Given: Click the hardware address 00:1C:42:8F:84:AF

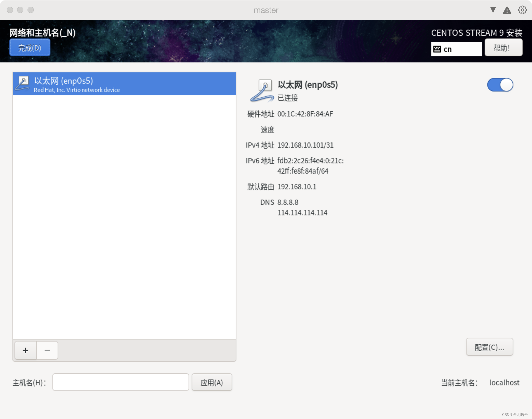Looking at the screenshot, I should click(x=305, y=114).
